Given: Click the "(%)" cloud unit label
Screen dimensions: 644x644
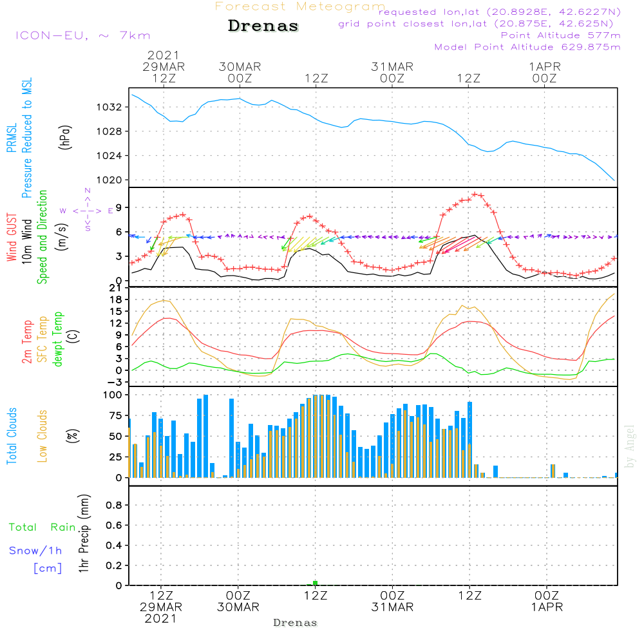Looking at the screenshot, I should pos(73,435).
